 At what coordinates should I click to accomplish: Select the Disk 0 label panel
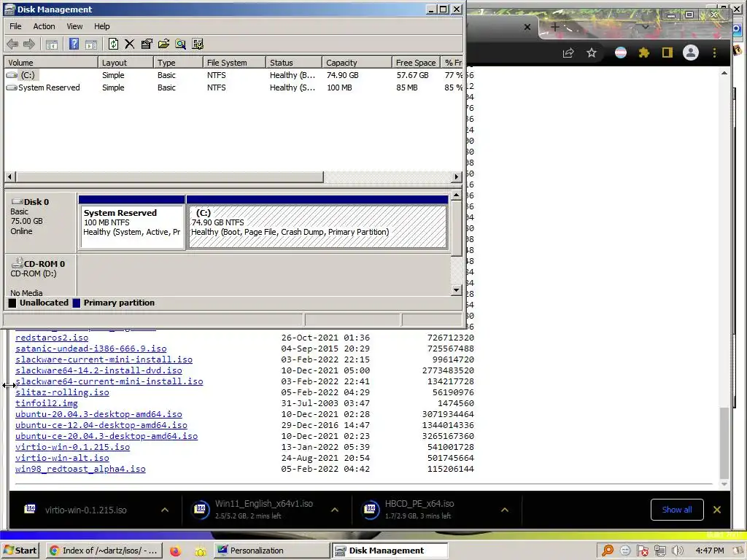(41, 222)
